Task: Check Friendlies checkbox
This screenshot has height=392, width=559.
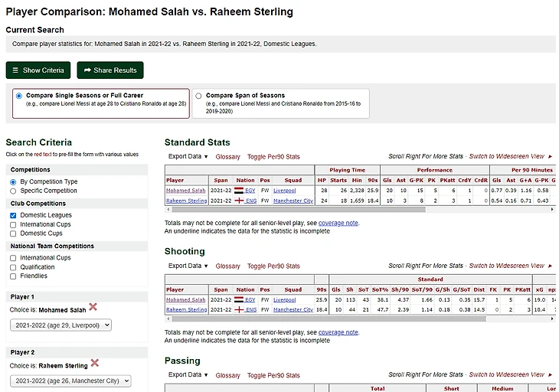Action: 13,276
